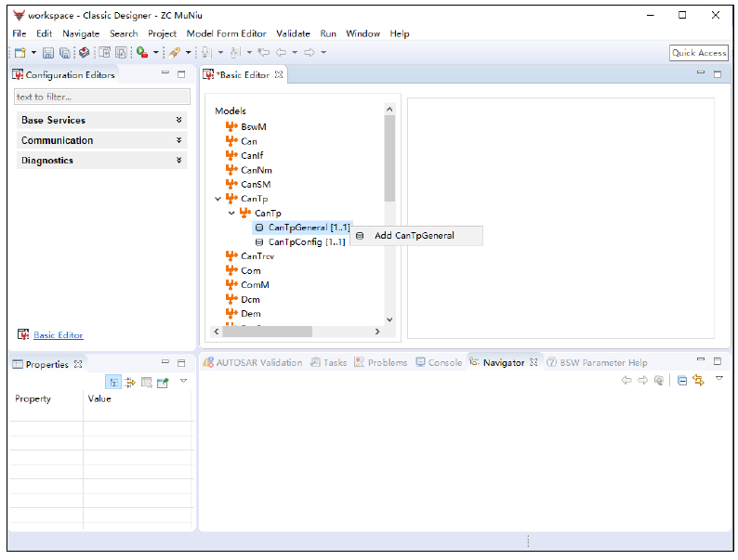738x560 pixels.
Task: Click the New wizard toolbar icon
Action: click(x=20, y=53)
